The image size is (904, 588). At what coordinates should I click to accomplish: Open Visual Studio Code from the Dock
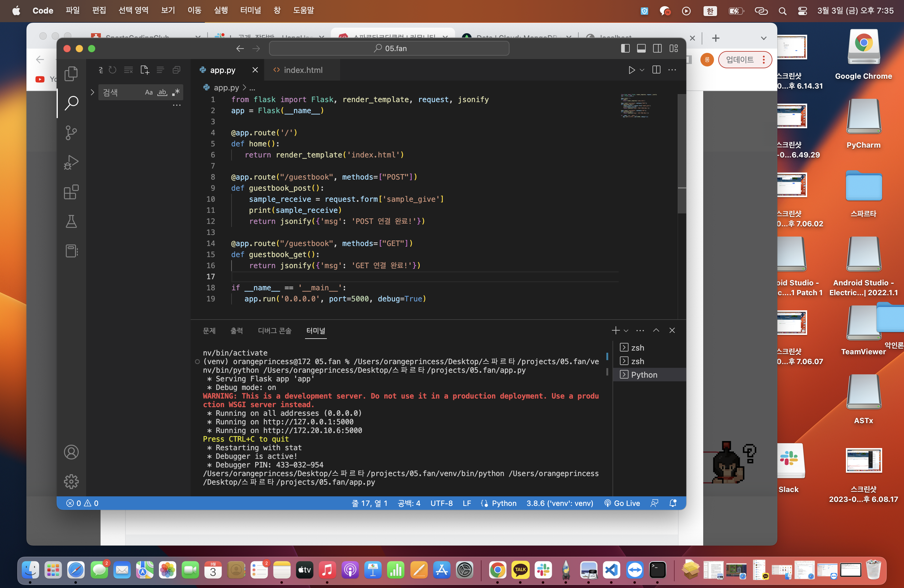[x=611, y=570]
